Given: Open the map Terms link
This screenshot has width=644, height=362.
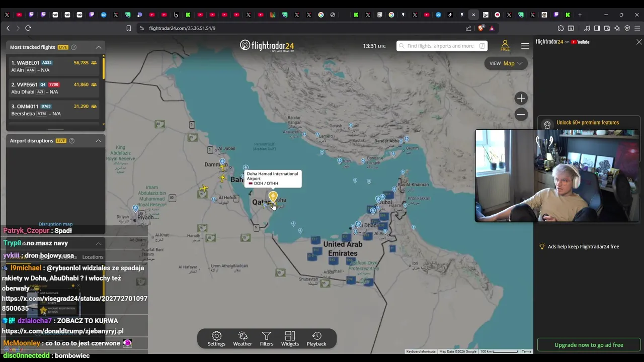Looking at the screenshot, I should coord(526,351).
